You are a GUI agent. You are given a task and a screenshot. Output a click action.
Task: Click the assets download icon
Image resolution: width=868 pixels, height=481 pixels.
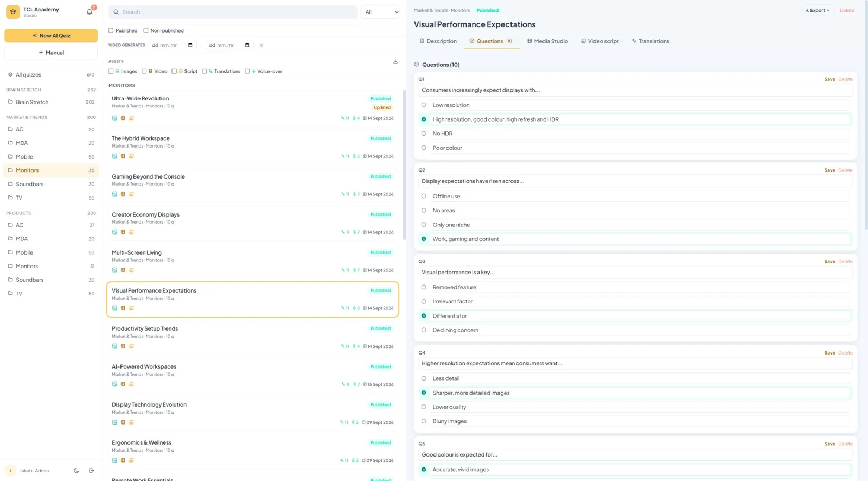click(x=395, y=61)
